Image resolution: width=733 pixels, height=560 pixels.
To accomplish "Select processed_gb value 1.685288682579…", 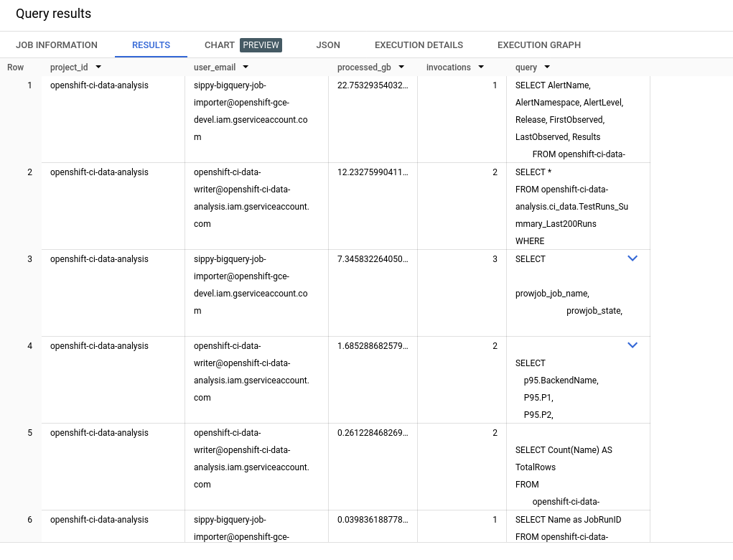I will point(373,346).
